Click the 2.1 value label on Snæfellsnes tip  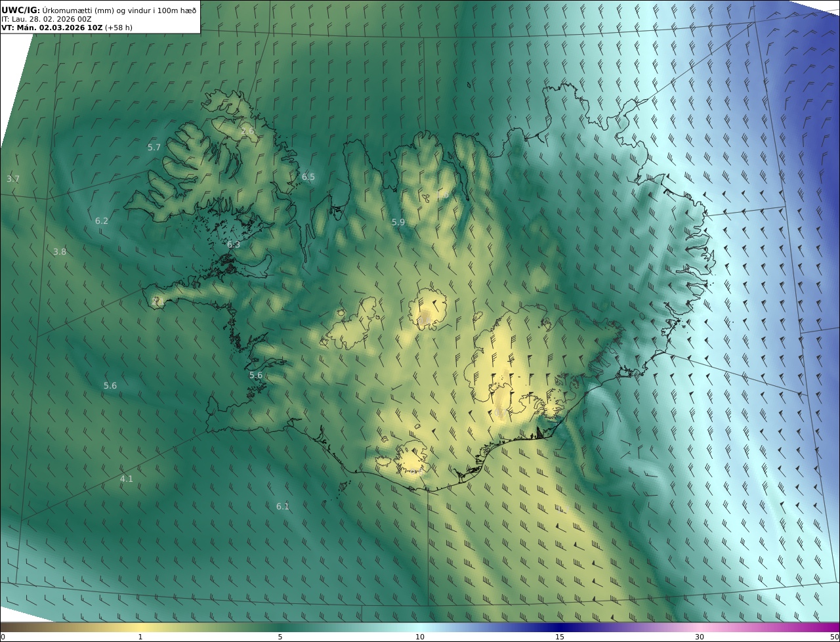(x=157, y=302)
